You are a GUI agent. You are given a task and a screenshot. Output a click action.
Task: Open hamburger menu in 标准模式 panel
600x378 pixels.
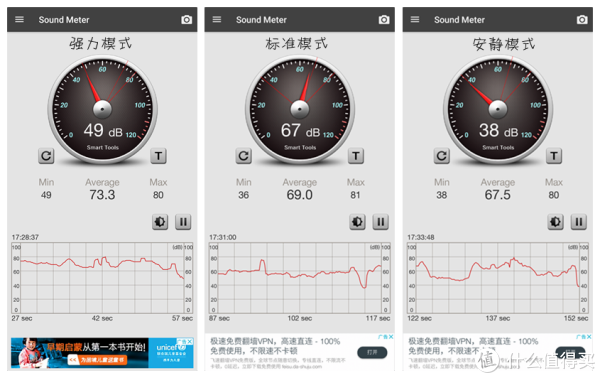click(x=217, y=19)
